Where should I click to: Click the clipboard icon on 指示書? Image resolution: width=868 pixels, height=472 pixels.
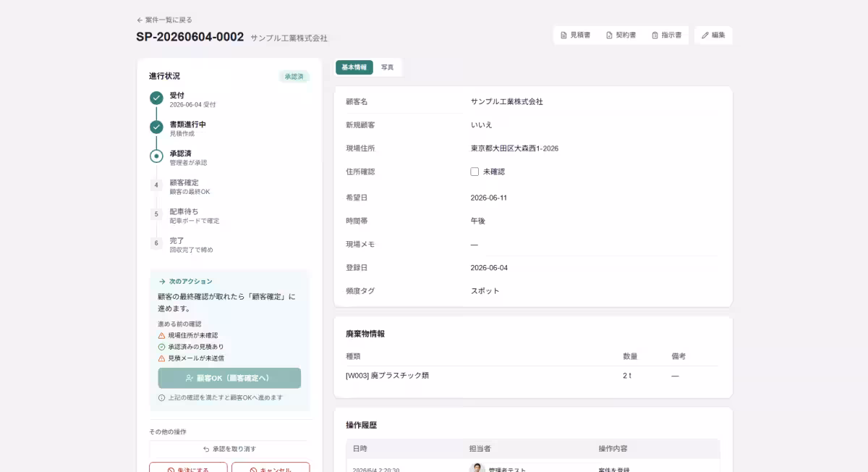(x=655, y=35)
